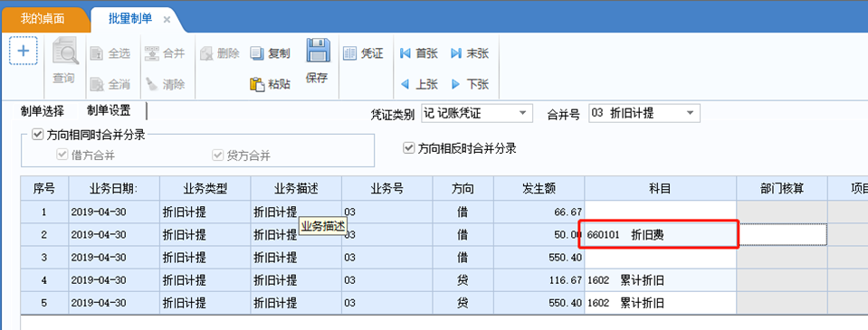This screenshot has height=330, width=868.
Task: Toggle 方向相同时合并分录 checkbox
Action: pyautogui.click(x=37, y=135)
